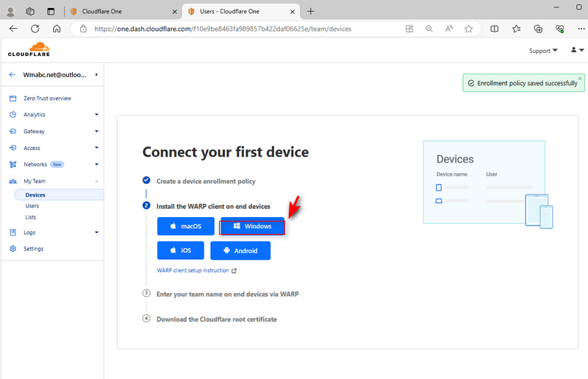The image size is (588, 379).
Task: Click the Analytics sidebar item
Action: click(35, 115)
